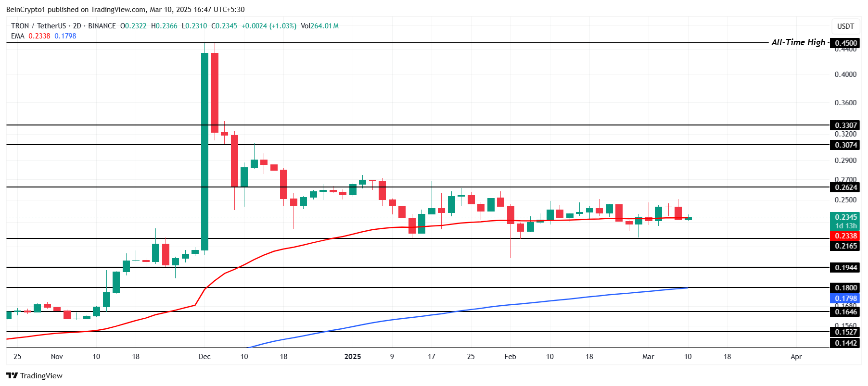The width and height of the screenshot is (868, 386).
Task: Select the EMA indicator legend label
Action: [x=18, y=36]
